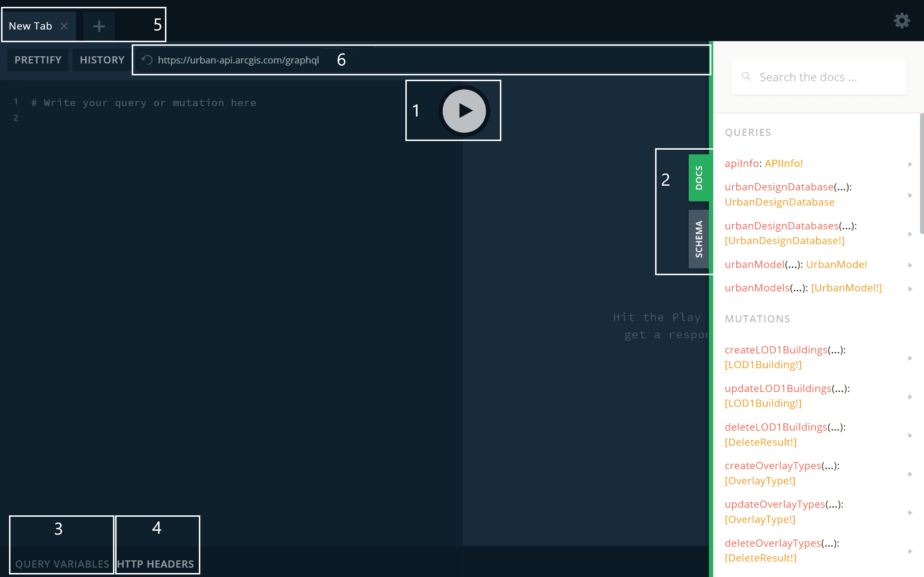The height and width of the screenshot is (577, 924).
Task: Add a new tab with the plus icon
Action: (99, 26)
